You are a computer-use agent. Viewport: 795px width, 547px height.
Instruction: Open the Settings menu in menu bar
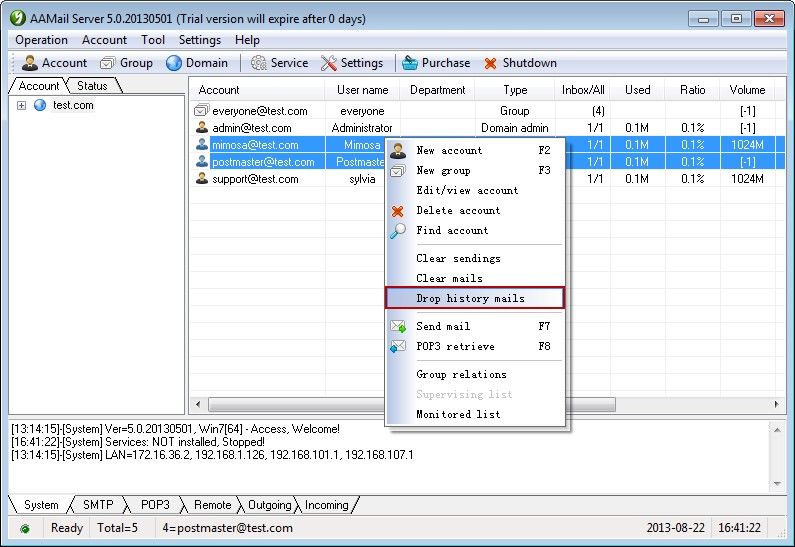(x=200, y=40)
